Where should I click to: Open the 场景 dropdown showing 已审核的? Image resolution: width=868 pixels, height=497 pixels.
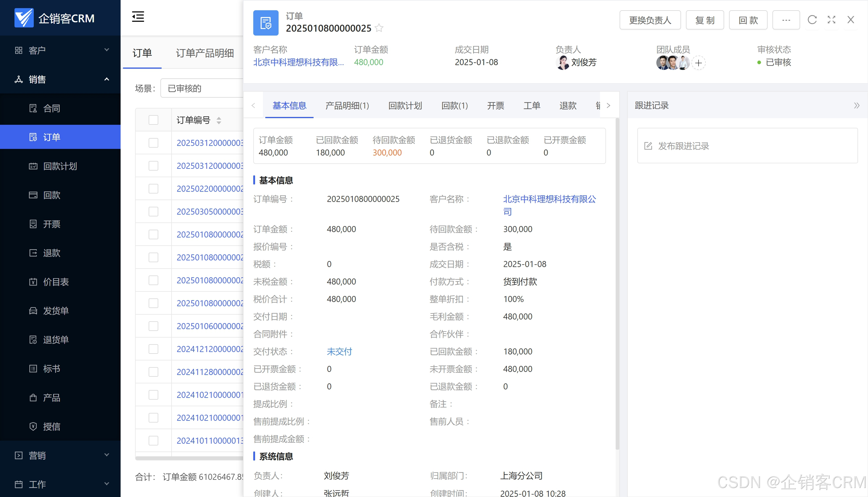[201, 88]
